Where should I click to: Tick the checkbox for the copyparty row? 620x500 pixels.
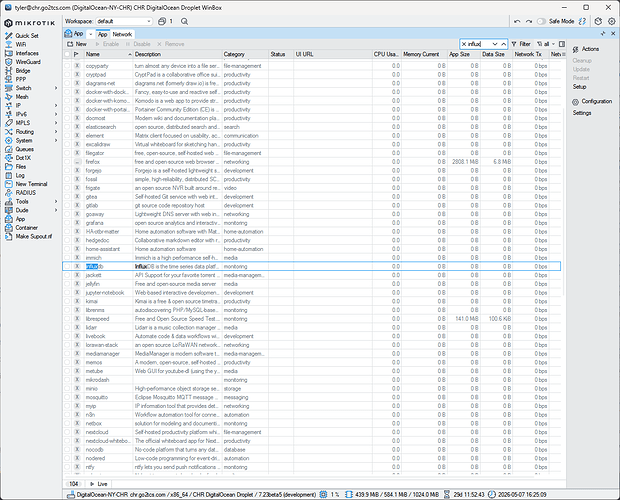coord(67,66)
